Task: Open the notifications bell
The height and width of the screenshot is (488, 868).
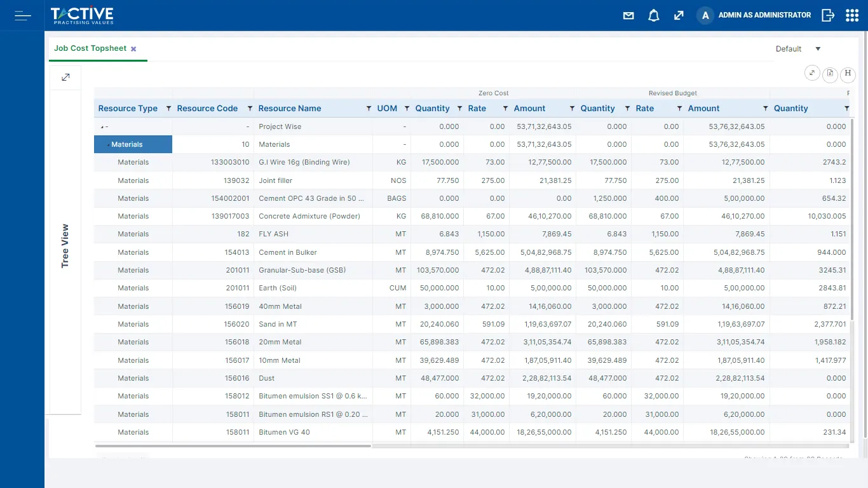Action: [653, 15]
